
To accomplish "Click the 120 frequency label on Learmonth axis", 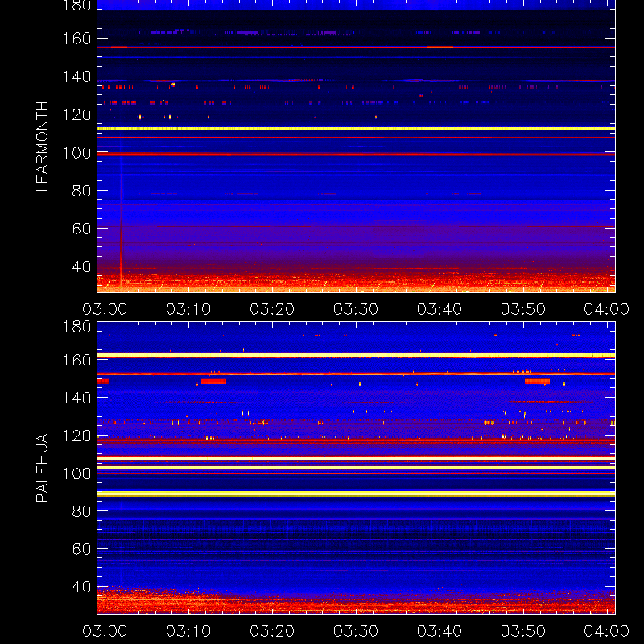I will (76, 115).
